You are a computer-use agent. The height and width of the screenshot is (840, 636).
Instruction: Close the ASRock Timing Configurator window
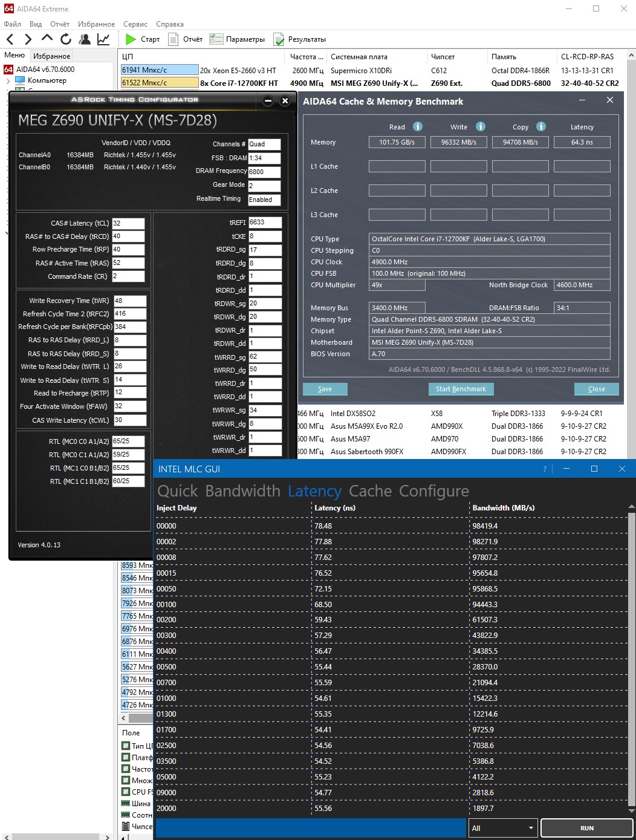pyautogui.click(x=285, y=101)
